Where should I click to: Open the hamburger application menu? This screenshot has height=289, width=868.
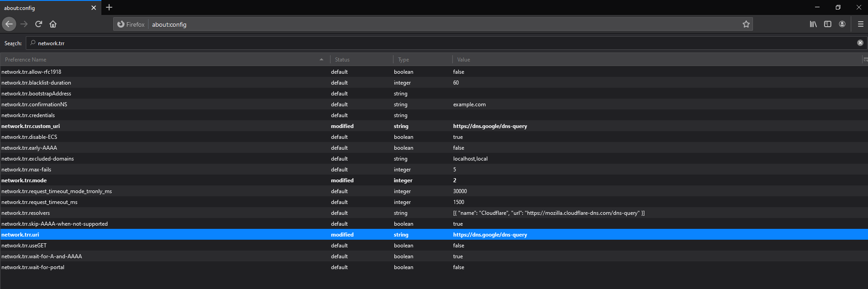pos(860,24)
